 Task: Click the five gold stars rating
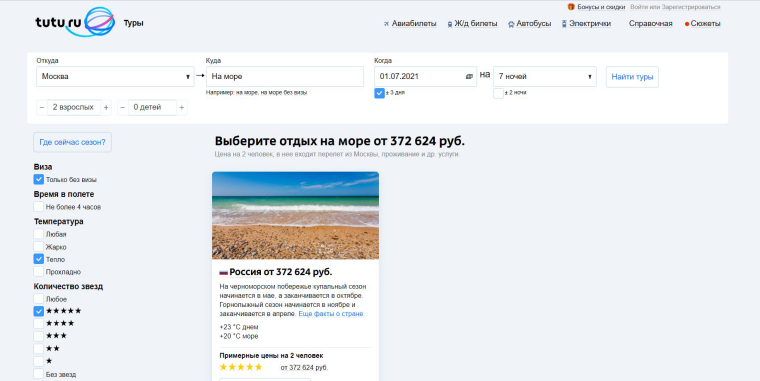tap(241, 367)
